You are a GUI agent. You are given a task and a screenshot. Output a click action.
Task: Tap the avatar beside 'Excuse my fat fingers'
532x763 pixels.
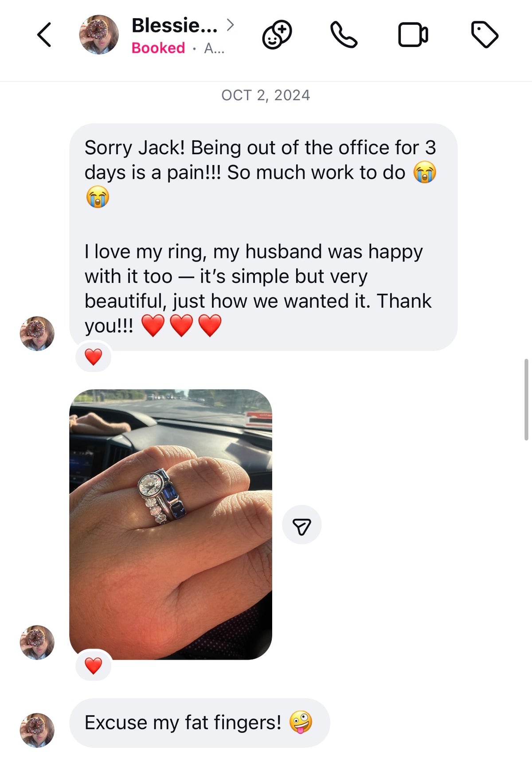(37, 730)
